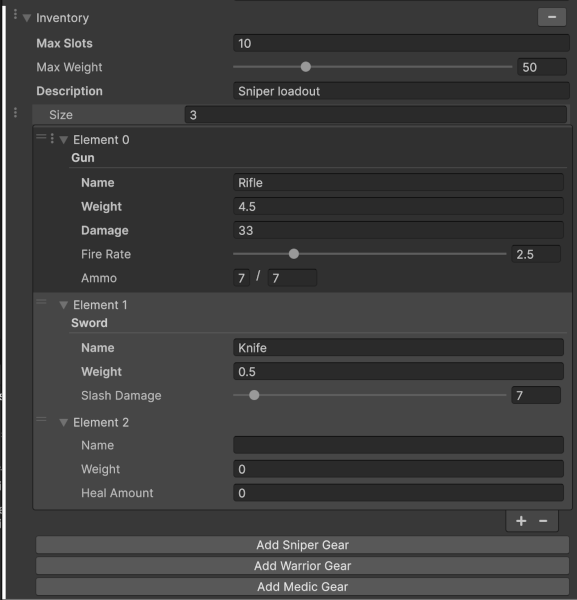Remove a list element with minus
Image resolution: width=577 pixels, height=600 pixels.
543,521
